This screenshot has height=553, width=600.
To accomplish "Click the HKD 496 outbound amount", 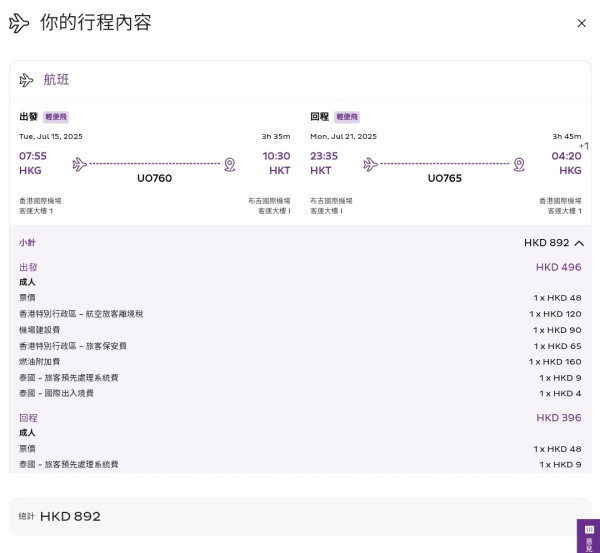I will click(559, 267).
